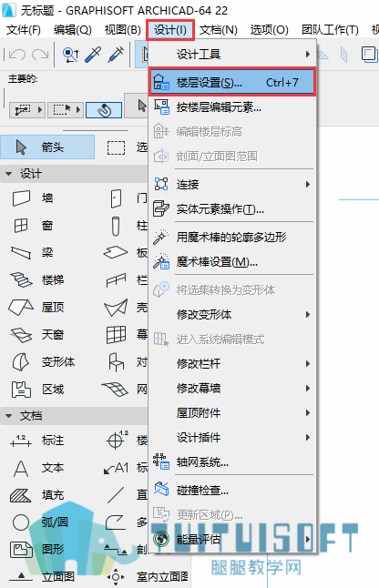The height and width of the screenshot is (588, 379).
Task: Select the Elevation (立面图) tool
Action: click(x=41, y=576)
